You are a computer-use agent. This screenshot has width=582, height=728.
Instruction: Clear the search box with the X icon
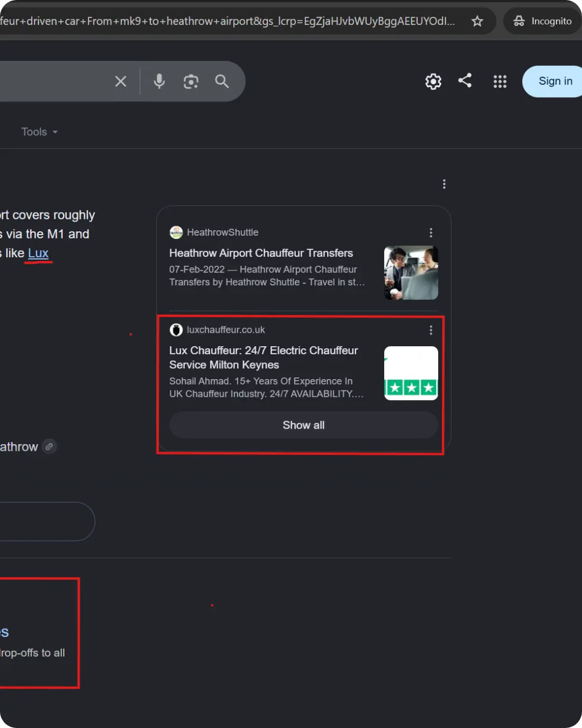121,81
